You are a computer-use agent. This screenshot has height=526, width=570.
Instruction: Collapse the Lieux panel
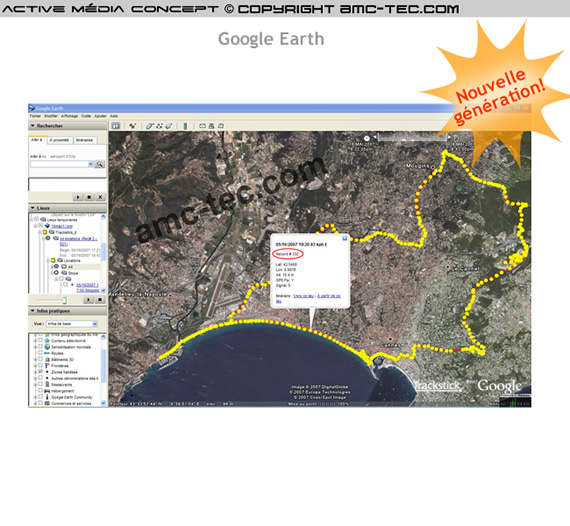point(32,208)
